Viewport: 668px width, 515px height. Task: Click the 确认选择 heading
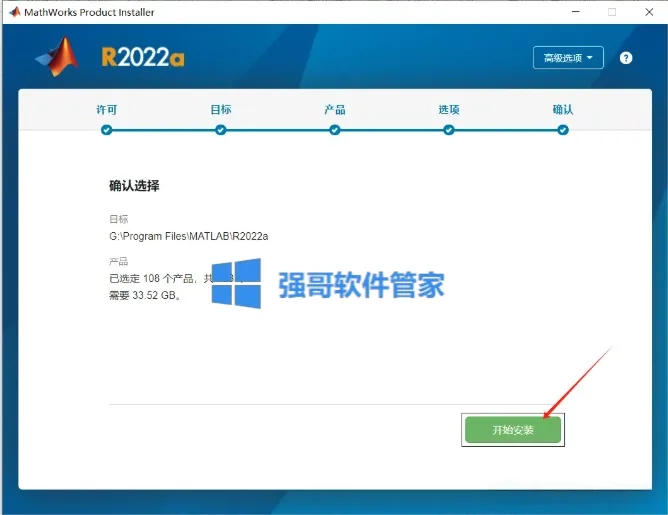coord(134,186)
